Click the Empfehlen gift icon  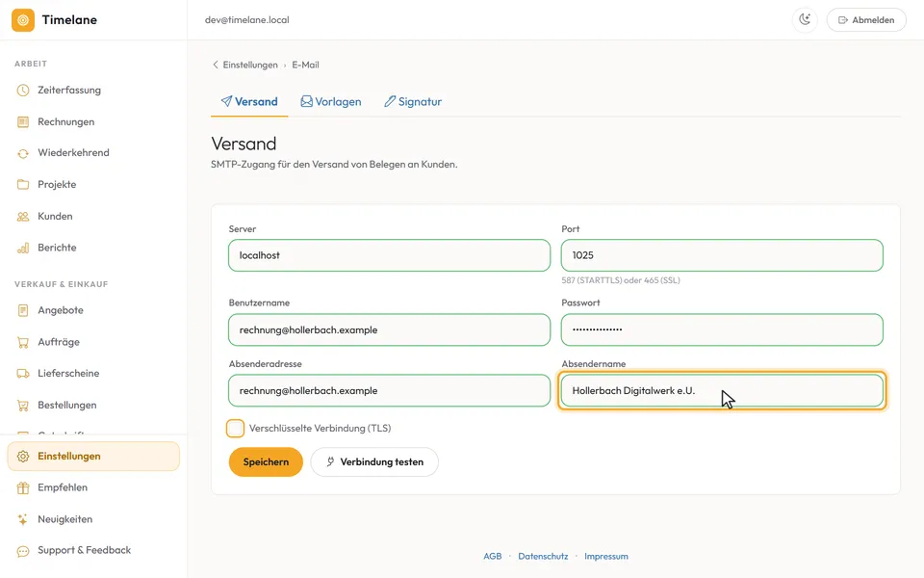(x=23, y=487)
